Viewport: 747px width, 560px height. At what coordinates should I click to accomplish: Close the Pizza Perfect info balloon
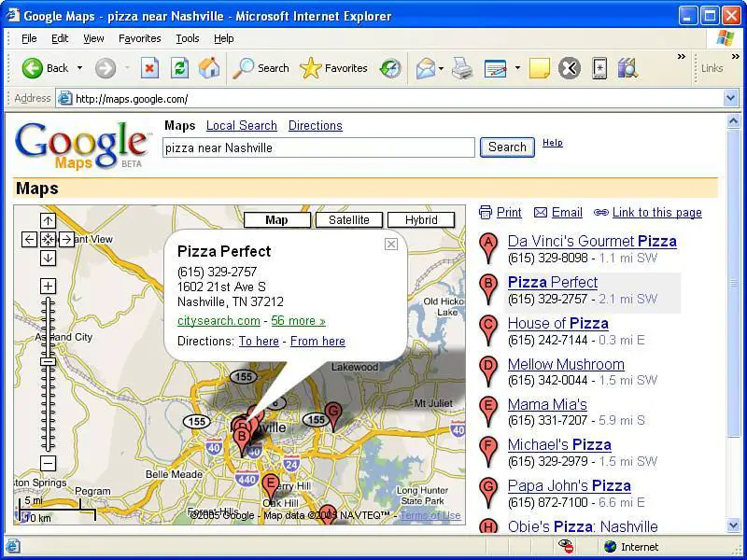391,245
